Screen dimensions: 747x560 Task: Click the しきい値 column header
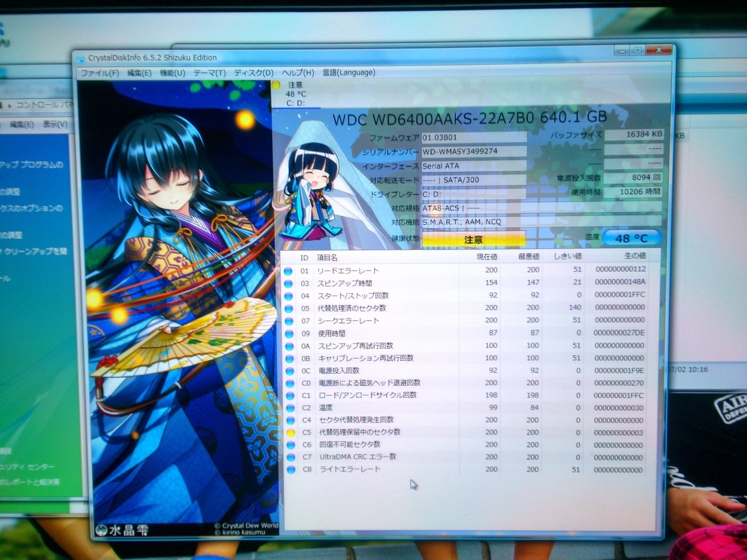[567, 256]
